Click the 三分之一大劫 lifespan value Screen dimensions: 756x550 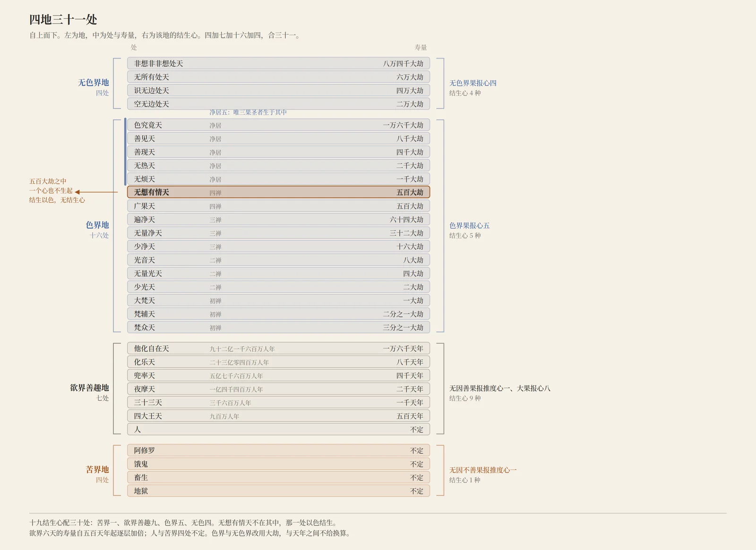click(x=403, y=328)
